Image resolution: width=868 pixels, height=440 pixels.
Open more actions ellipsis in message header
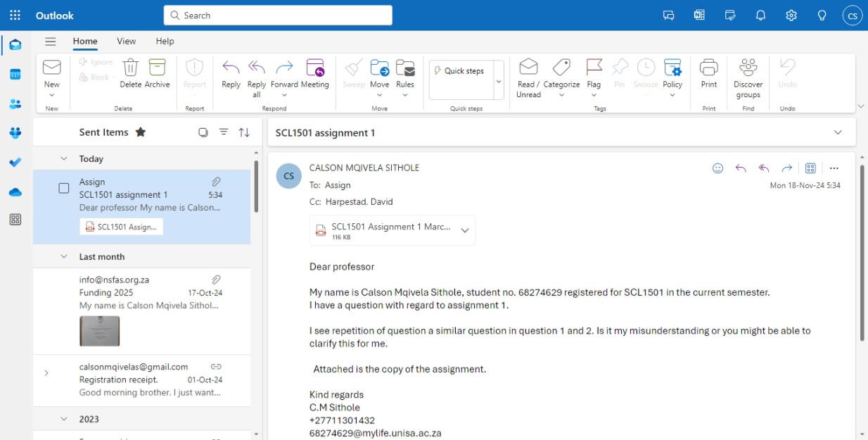834,168
